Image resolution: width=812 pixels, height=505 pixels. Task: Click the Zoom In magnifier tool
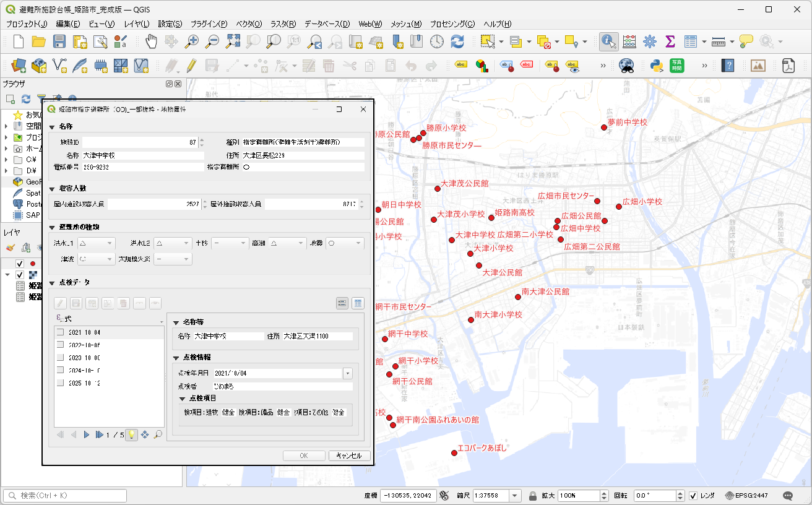coord(192,41)
